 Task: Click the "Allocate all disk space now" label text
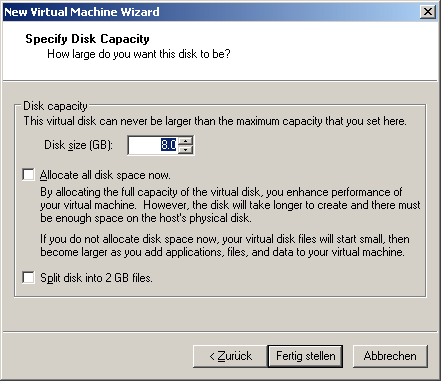pos(105,175)
